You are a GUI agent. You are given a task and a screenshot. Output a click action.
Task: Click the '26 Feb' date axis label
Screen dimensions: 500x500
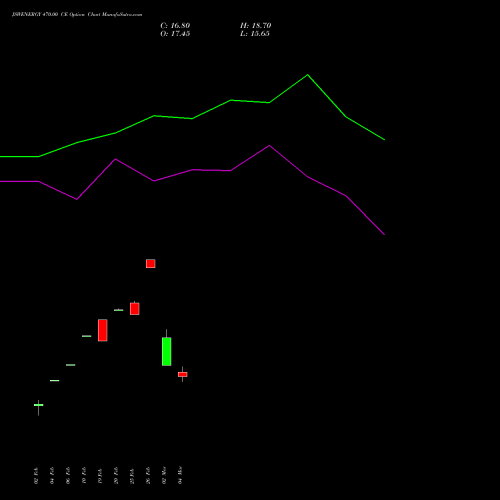[x=148, y=476]
